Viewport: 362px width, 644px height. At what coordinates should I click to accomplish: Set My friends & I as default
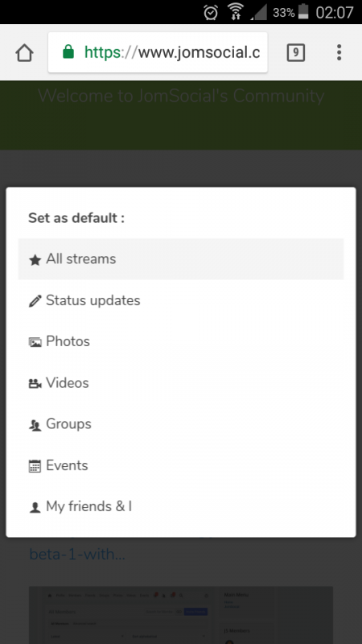pyautogui.click(x=181, y=506)
